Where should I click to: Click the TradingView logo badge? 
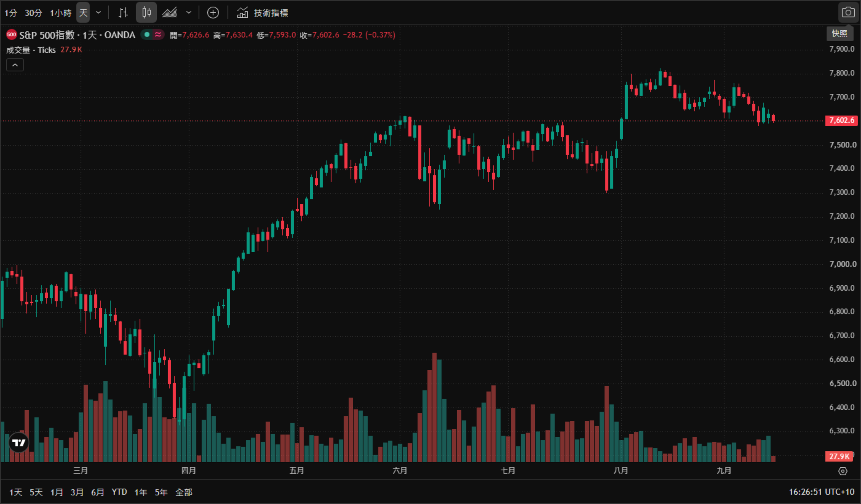[x=19, y=443]
